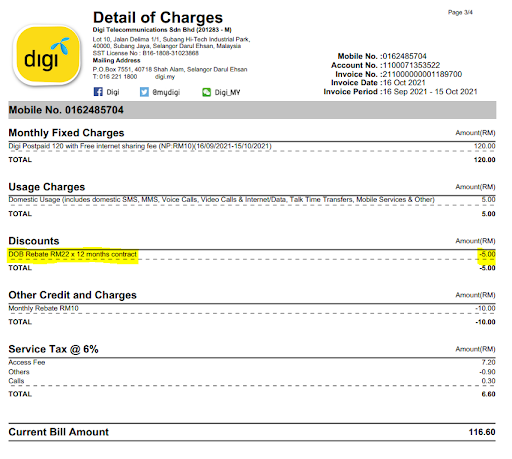
Task: Click the Monthly Fixed Charges heading
Action: coord(66,133)
